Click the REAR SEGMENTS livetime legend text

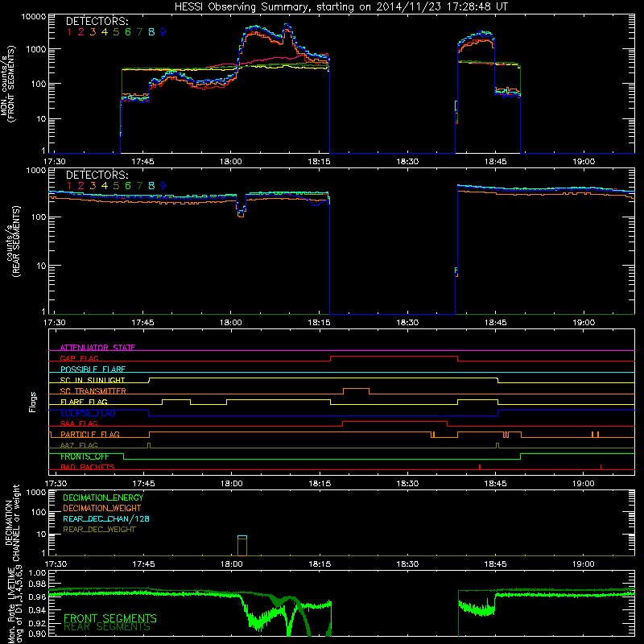(107, 627)
